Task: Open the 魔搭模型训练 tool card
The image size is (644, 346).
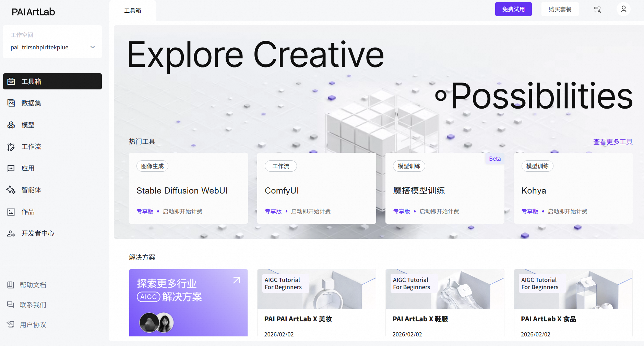Action: coord(445,188)
